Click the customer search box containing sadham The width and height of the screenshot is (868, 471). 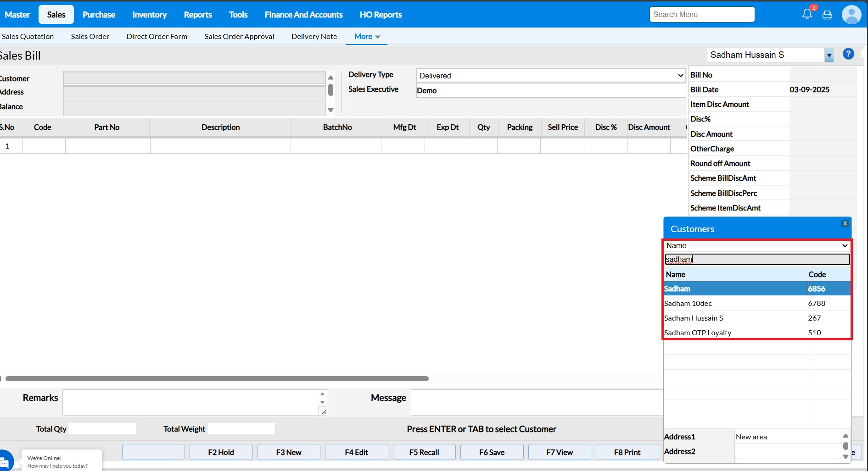pos(757,260)
